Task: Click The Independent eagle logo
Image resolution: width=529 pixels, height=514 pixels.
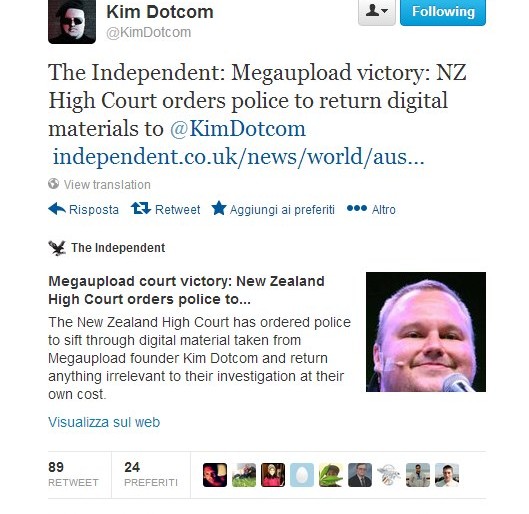Action: pos(57,248)
